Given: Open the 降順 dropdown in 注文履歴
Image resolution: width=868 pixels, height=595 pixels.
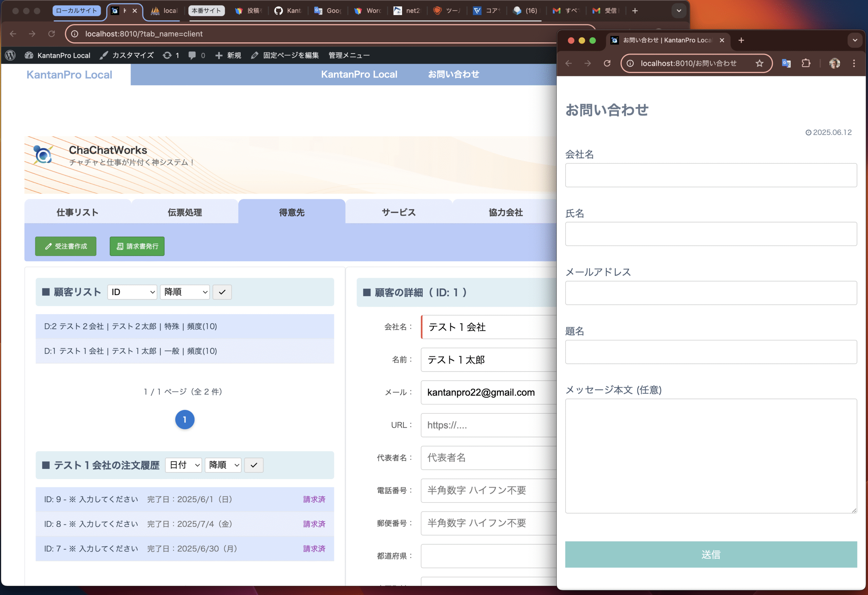Looking at the screenshot, I should pos(223,465).
